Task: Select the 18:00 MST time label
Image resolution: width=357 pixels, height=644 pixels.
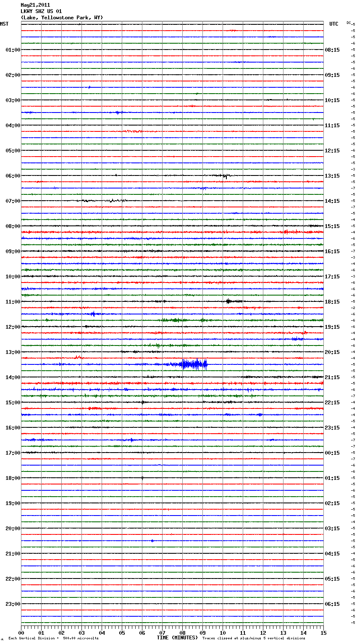Action: pos(13,478)
